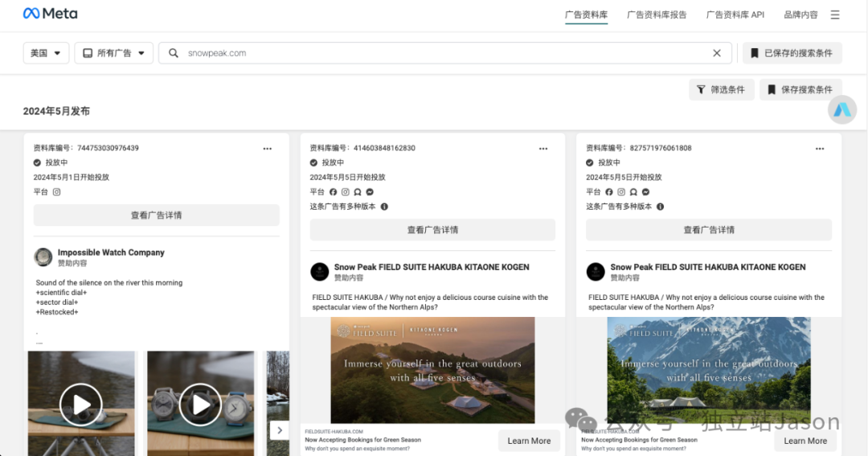The image size is (868, 456).
Task: Open the 所有广告 ad category dropdown
Action: click(x=114, y=53)
